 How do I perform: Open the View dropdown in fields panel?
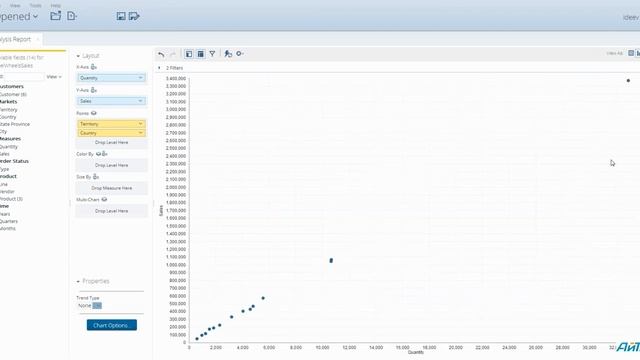coord(54,77)
